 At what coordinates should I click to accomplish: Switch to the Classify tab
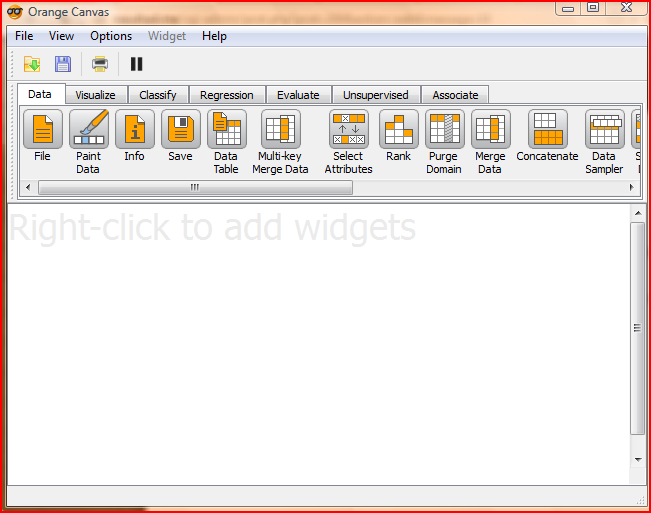158,95
